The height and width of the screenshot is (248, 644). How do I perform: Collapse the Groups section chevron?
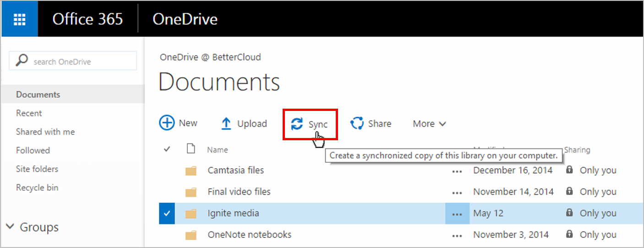click(x=10, y=227)
